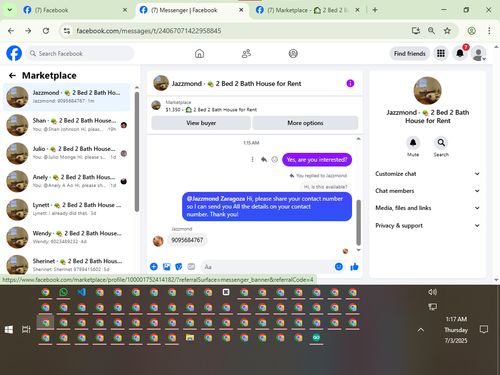Open the Jazzmond conversation in list
This screenshot has height=375, width=500.
[x=67, y=97]
